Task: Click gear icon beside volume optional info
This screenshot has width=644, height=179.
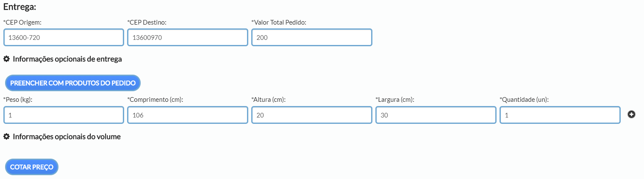Action: click(x=6, y=137)
